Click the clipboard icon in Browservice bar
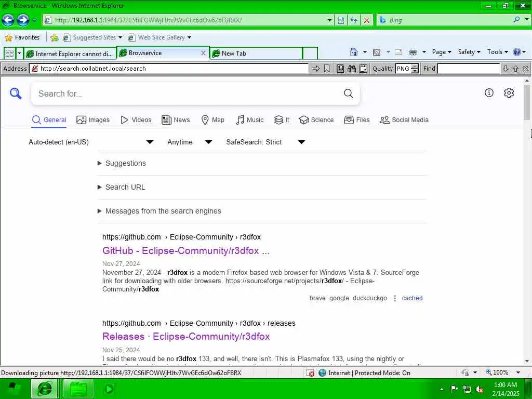The width and height of the screenshot is (532, 399). pos(363,69)
